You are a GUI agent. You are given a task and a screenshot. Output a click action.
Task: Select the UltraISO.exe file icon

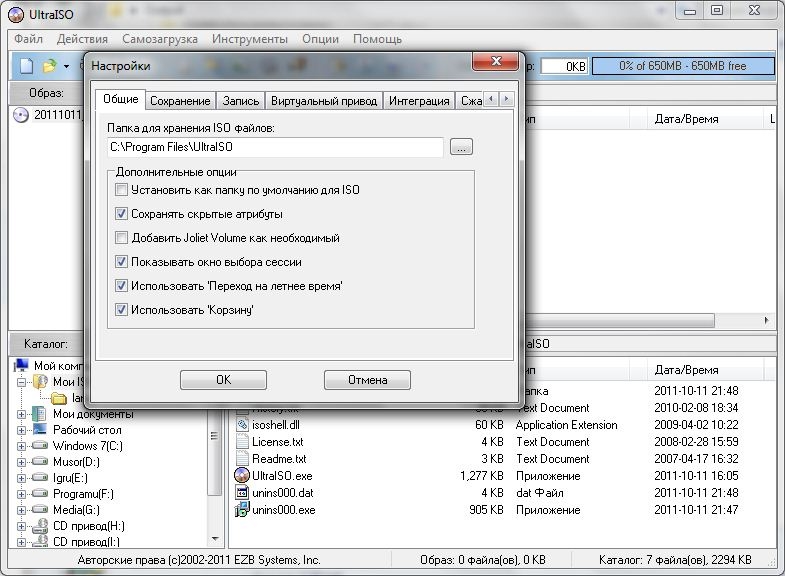(x=241, y=476)
